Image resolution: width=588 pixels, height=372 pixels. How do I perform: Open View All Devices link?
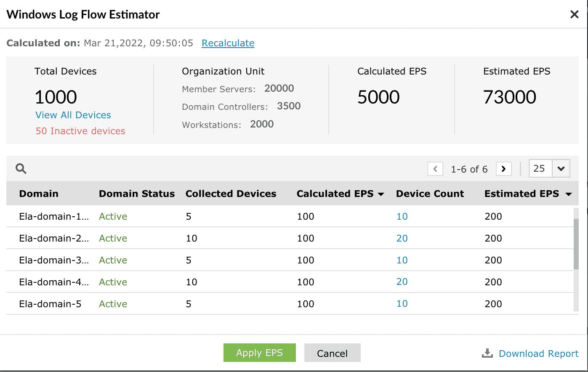pos(73,115)
